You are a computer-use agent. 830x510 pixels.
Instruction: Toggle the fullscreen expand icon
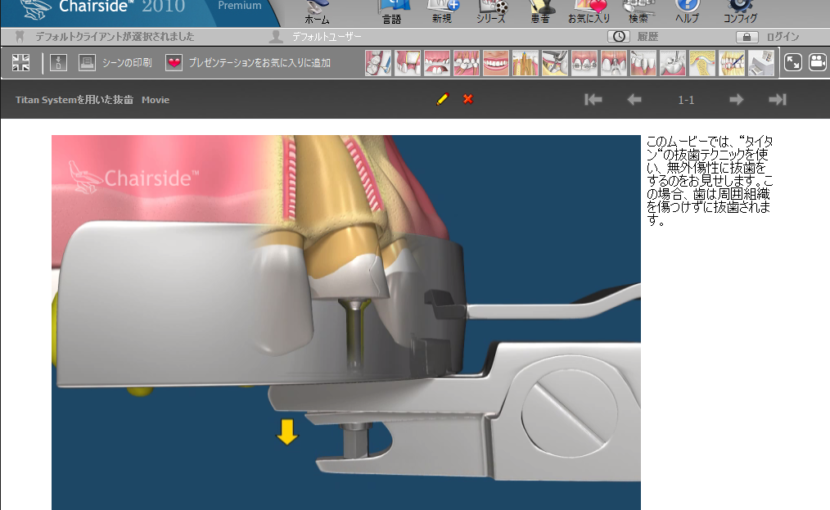point(792,62)
